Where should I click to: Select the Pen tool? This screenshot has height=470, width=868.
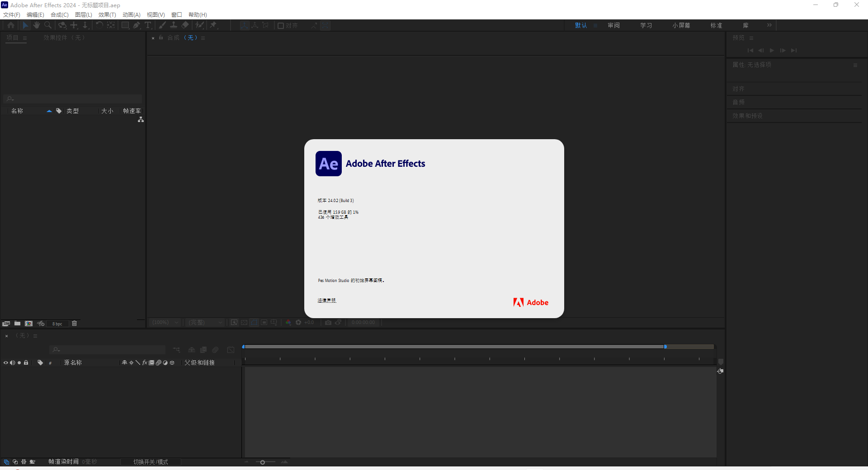(137, 25)
